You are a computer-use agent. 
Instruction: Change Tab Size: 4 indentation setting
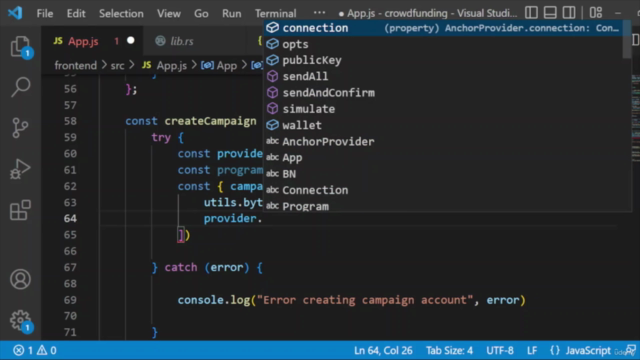pos(449,350)
